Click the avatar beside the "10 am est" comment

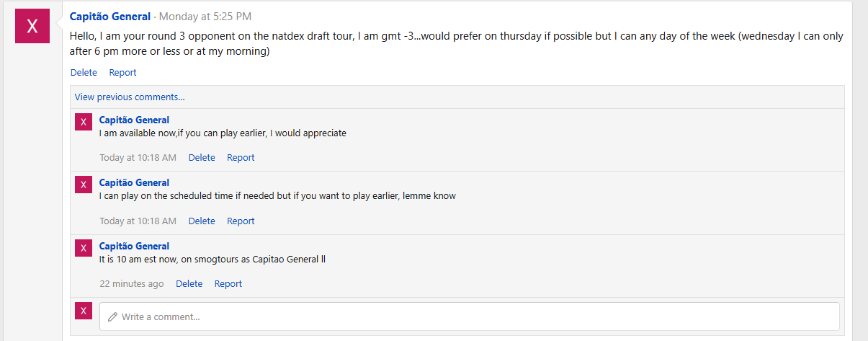coord(84,248)
